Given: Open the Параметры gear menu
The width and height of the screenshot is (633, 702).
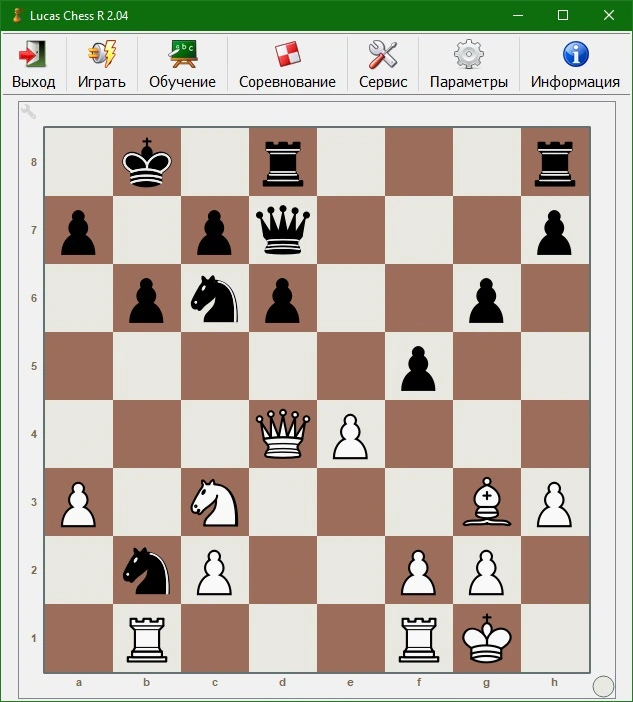Looking at the screenshot, I should click(469, 64).
